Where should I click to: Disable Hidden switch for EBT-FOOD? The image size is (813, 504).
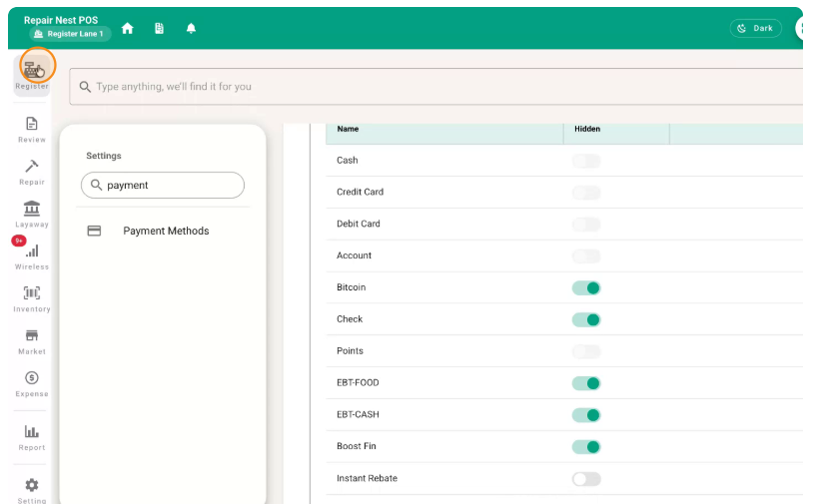586,383
